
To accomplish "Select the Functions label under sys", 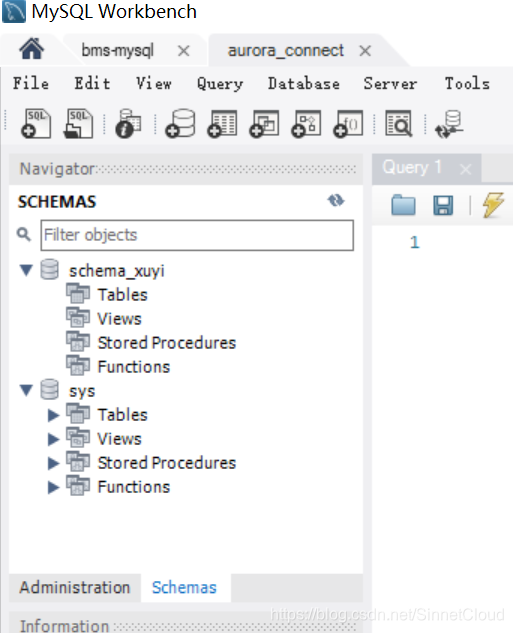I will click(134, 487).
